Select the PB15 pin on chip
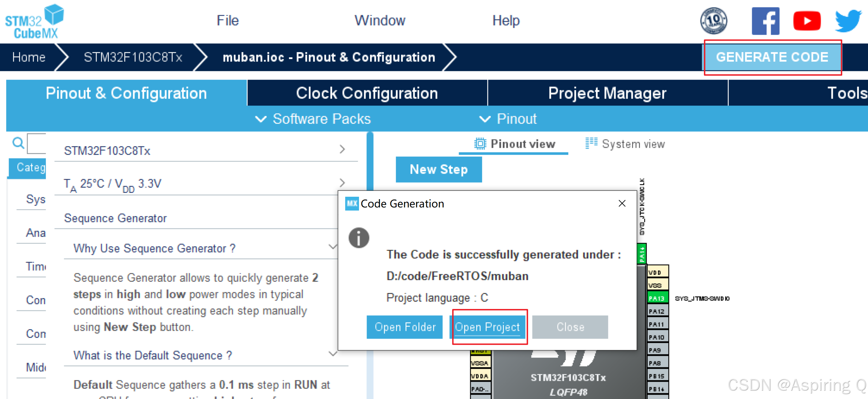 (x=658, y=376)
